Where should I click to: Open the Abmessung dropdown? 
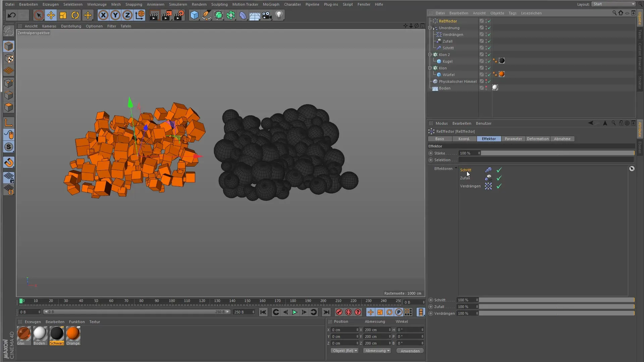(377, 351)
